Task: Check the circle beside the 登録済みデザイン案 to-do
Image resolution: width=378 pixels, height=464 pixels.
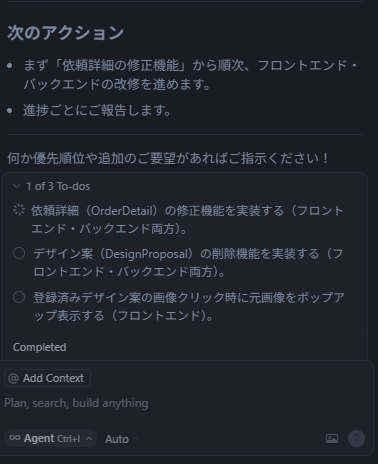Action: coord(19,297)
